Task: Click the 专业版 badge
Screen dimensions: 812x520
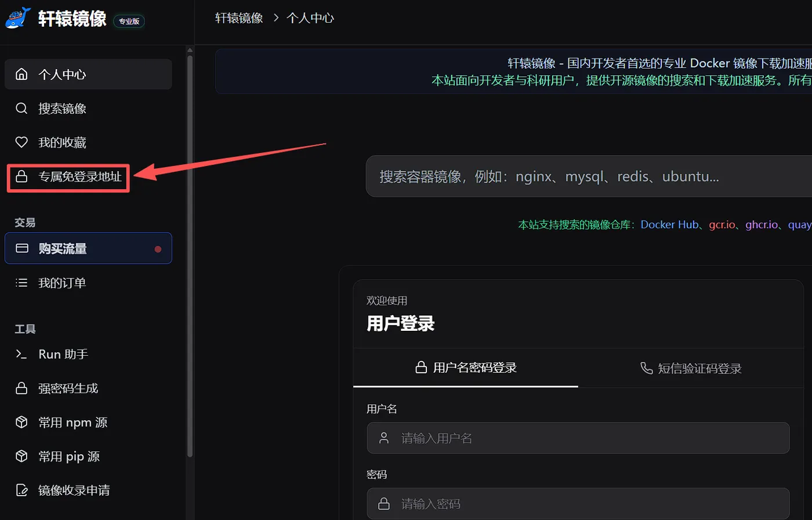Action: pos(129,21)
